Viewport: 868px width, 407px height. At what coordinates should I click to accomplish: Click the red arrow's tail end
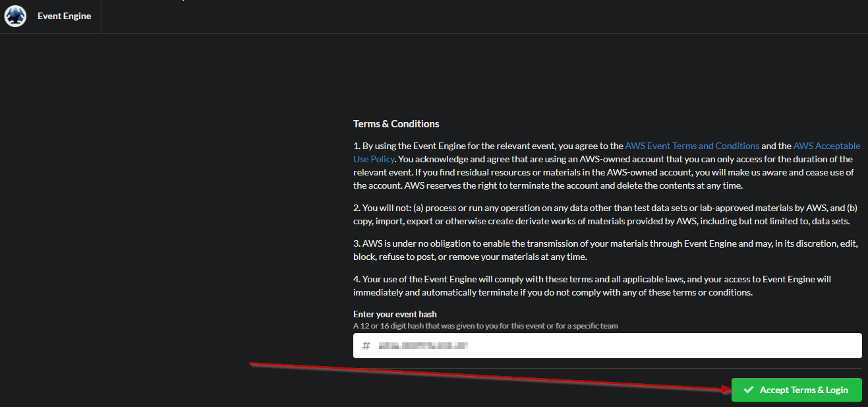(x=252, y=364)
